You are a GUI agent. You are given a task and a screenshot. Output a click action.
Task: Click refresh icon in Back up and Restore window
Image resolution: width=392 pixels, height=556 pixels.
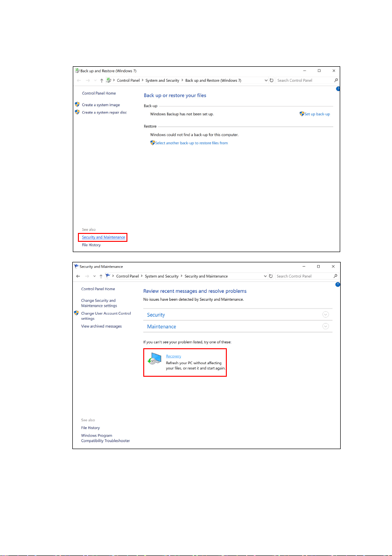272,80
